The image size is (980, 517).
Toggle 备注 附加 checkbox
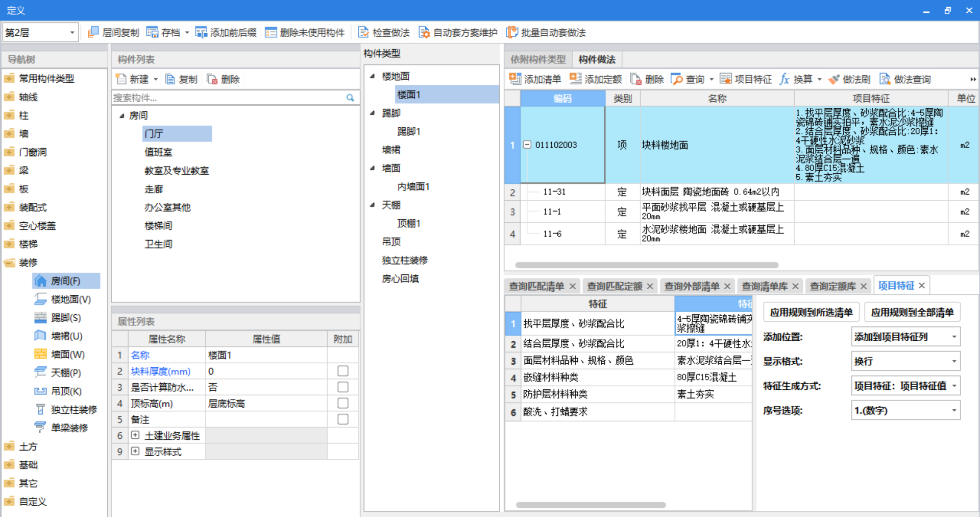point(343,419)
